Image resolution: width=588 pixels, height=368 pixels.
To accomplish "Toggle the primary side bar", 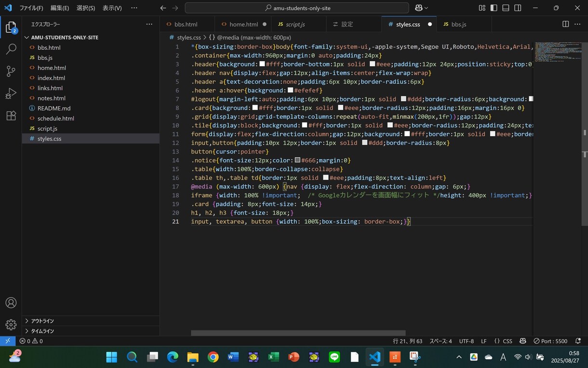I will [x=494, y=8].
